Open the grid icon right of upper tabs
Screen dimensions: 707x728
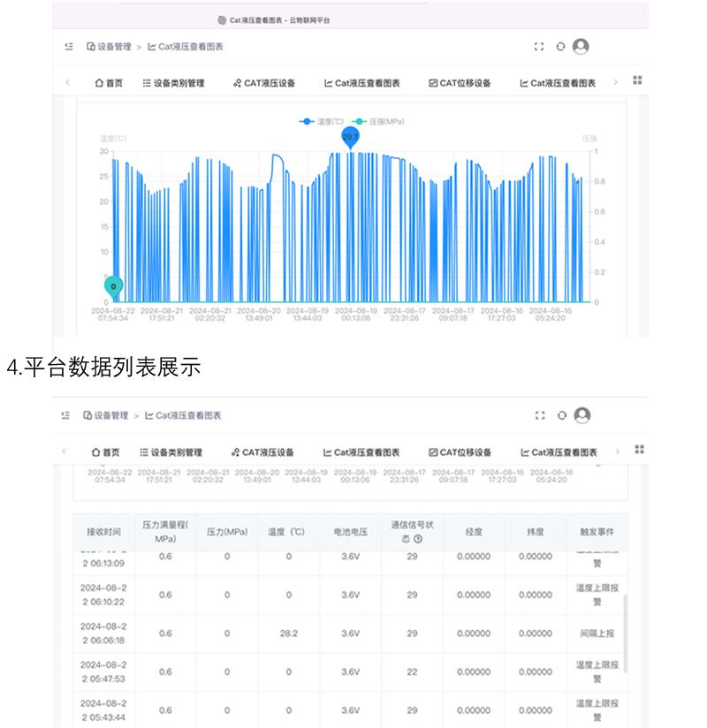coord(637,81)
